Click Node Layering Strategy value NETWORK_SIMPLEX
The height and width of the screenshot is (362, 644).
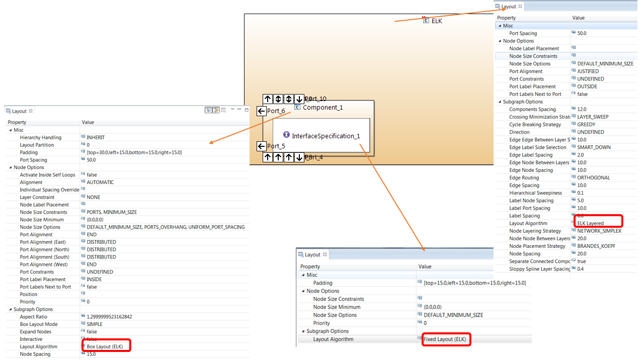pos(599,231)
